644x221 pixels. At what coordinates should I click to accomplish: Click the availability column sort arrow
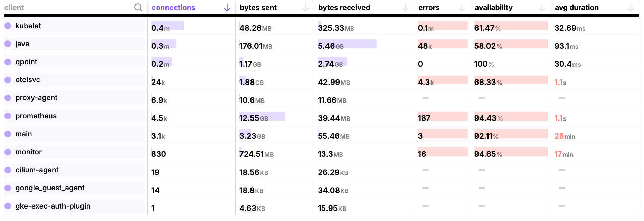pos(542,8)
